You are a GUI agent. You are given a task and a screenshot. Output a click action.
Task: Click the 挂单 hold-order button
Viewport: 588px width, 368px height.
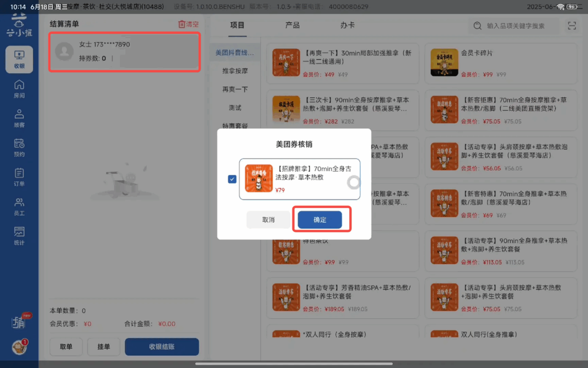click(103, 347)
